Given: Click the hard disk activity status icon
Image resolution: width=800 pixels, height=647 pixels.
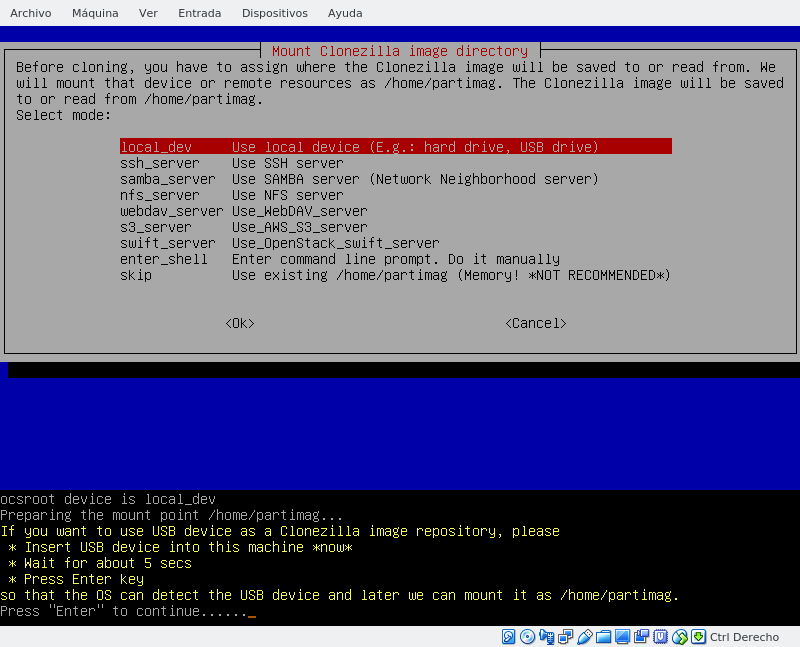Looking at the screenshot, I should 508,637.
